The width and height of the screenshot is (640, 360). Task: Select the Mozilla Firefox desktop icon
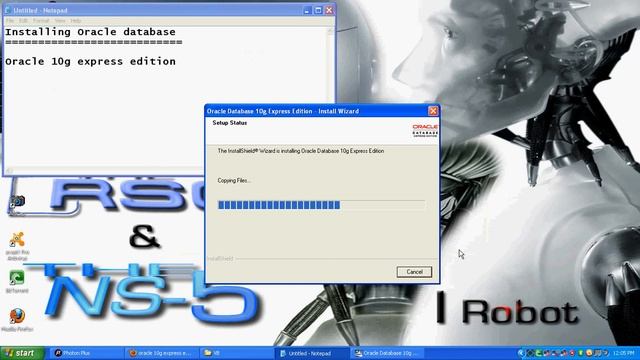[17, 320]
